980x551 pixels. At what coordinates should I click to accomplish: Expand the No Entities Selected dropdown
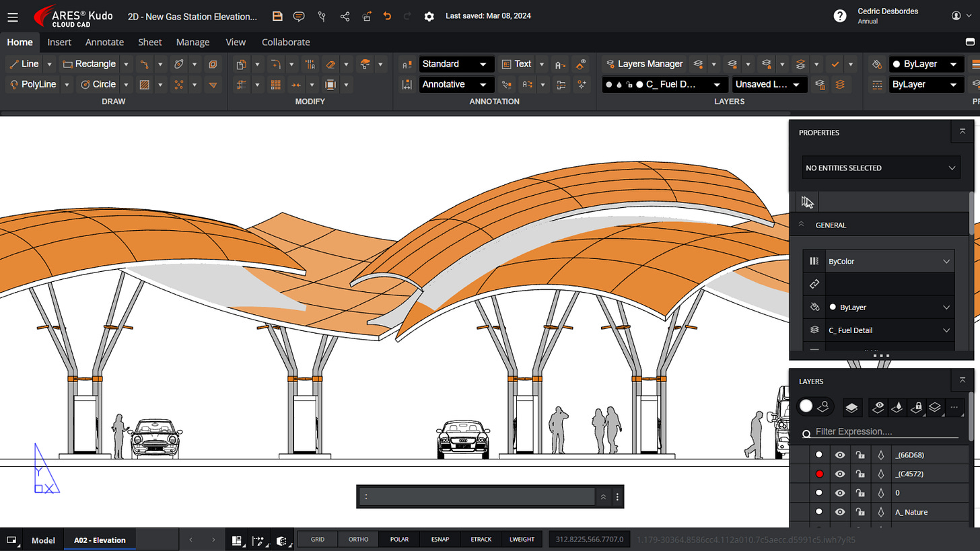[x=881, y=168]
